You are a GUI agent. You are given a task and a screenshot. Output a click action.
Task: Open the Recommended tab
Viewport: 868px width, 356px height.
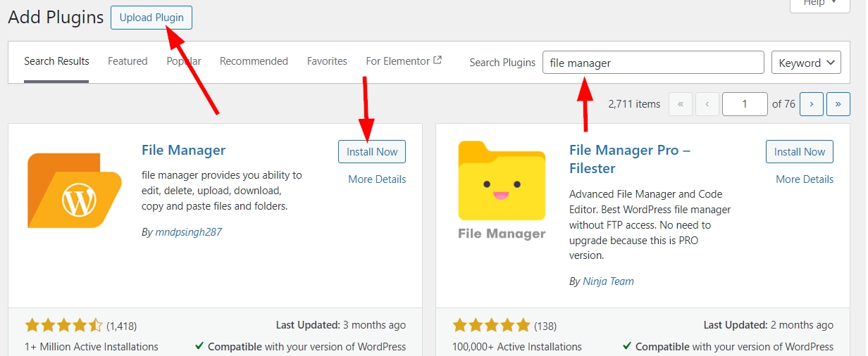coord(254,61)
